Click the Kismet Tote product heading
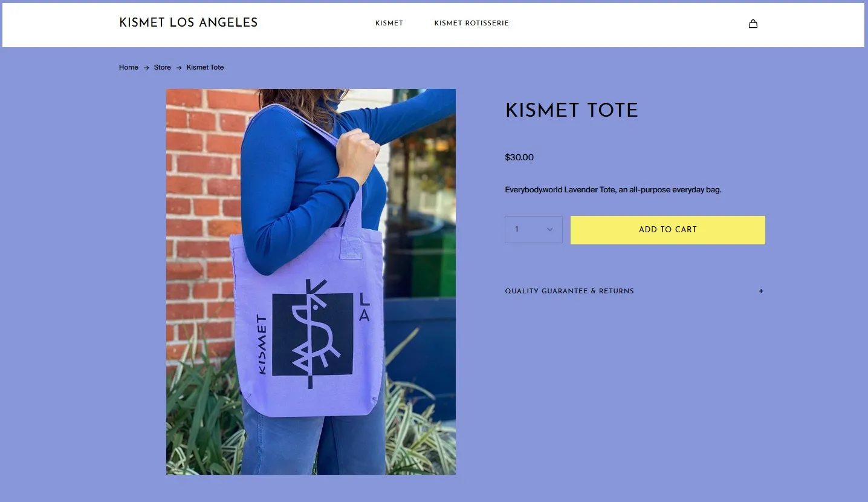Image resolution: width=868 pixels, height=502 pixels. tap(572, 110)
